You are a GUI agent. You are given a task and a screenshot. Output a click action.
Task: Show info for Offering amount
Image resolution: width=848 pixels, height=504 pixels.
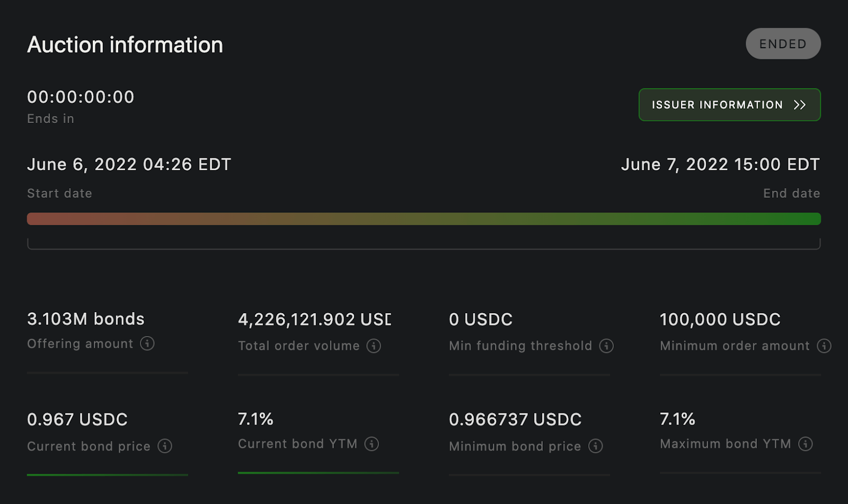point(147,343)
